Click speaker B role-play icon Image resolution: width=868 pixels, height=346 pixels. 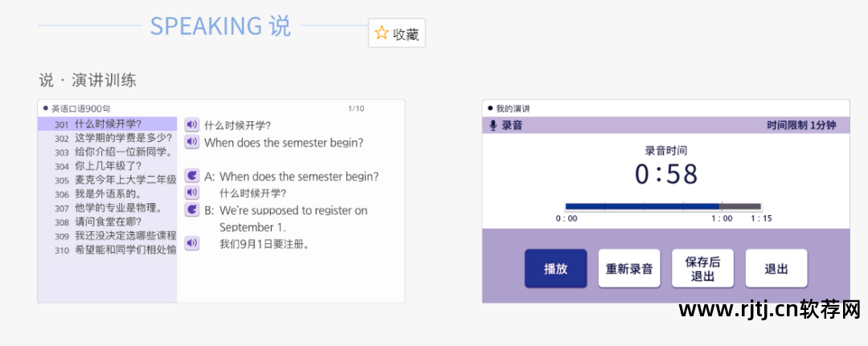[x=191, y=210]
